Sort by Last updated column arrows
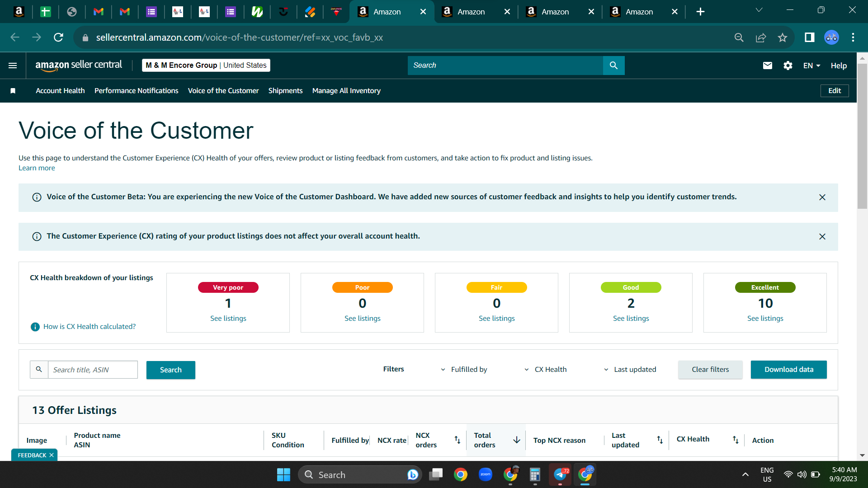This screenshot has width=868, height=488. click(660, 440)
